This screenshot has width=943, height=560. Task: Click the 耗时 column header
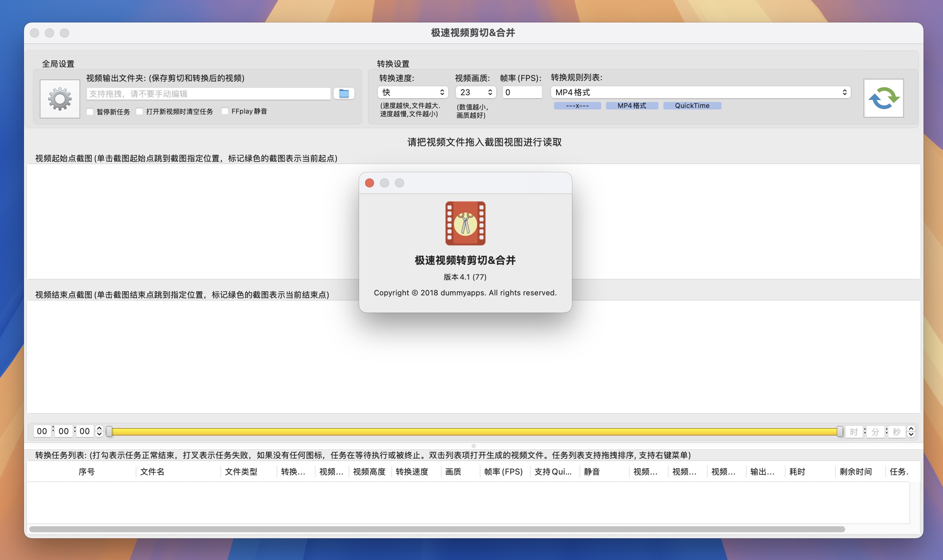pyautogui.click(x=810, y=472)
